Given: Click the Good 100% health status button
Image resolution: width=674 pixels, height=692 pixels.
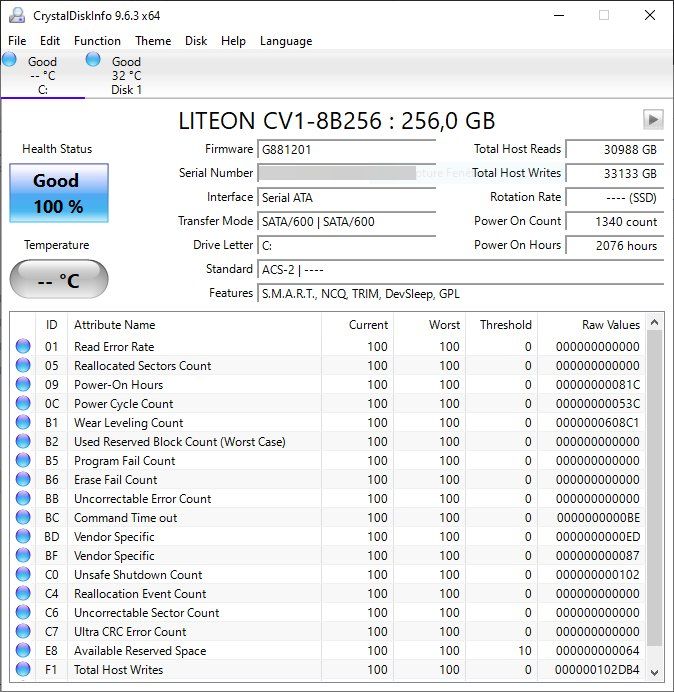Looking at the screenshot, I should point(59,193).
